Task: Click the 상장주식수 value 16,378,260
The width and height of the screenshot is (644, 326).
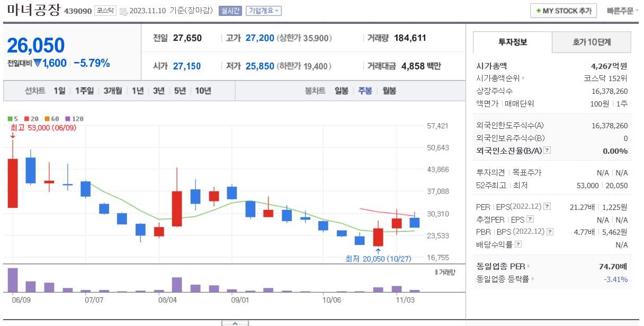Action: [610, 91]
